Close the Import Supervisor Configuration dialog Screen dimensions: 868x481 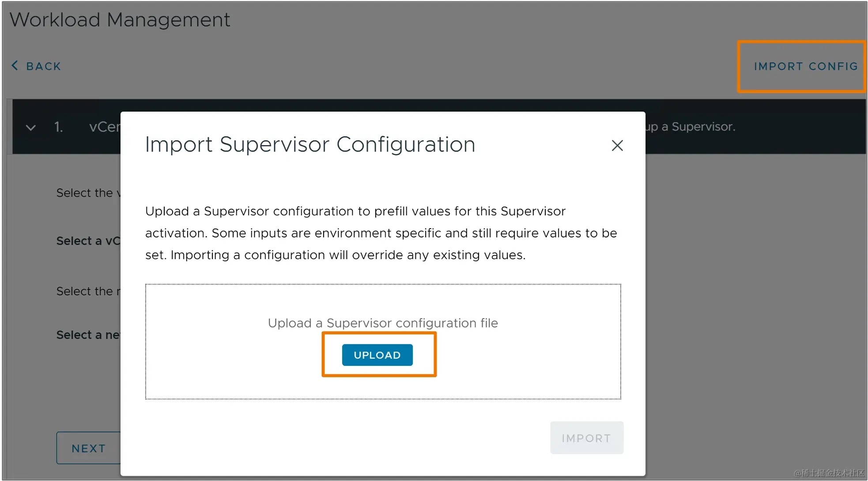click(617, 145)
